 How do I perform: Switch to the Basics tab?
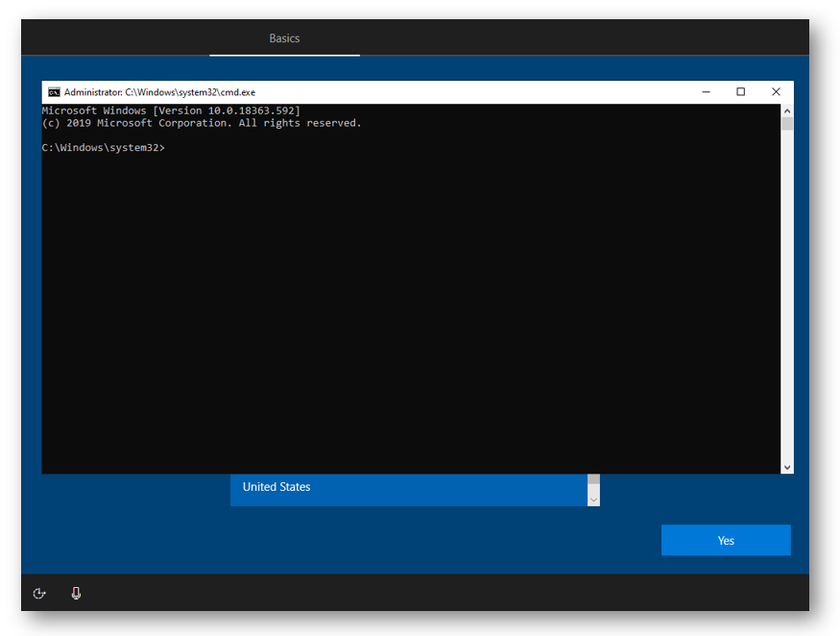284,38
